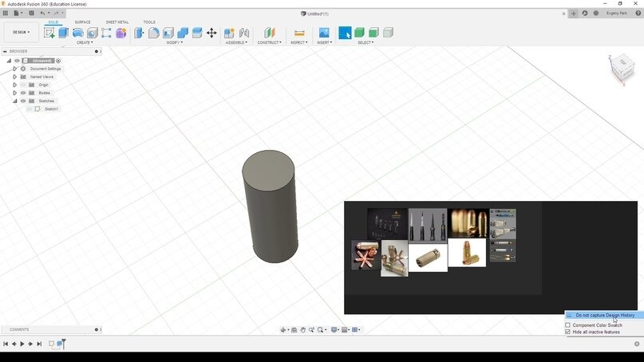Select the Hole tool

(x=92, y=33)
